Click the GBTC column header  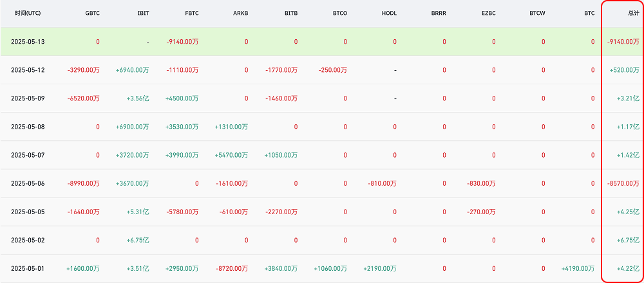point(93,13)
